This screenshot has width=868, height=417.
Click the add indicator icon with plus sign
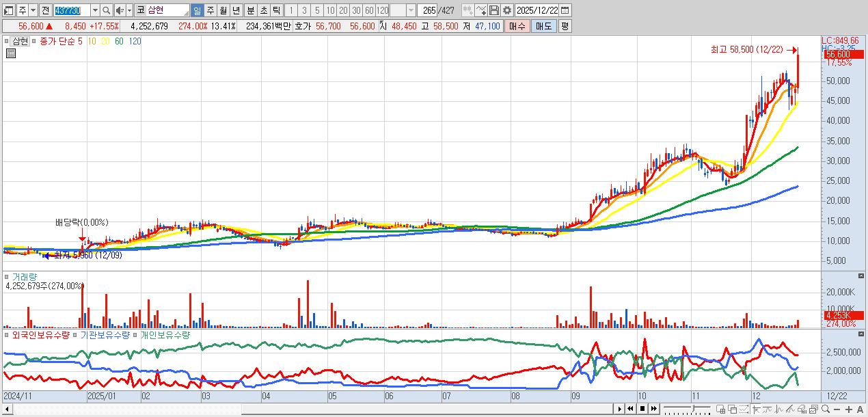click(x=480, y=10)
